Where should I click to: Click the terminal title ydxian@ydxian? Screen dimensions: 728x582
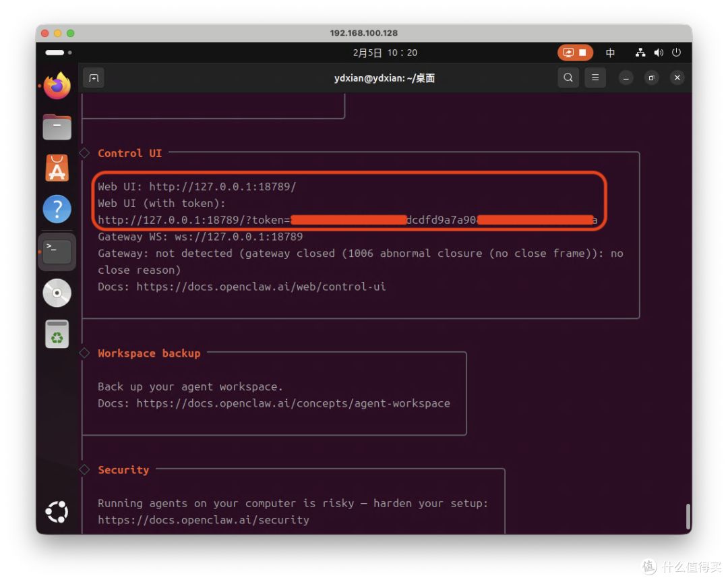point(384,78)
